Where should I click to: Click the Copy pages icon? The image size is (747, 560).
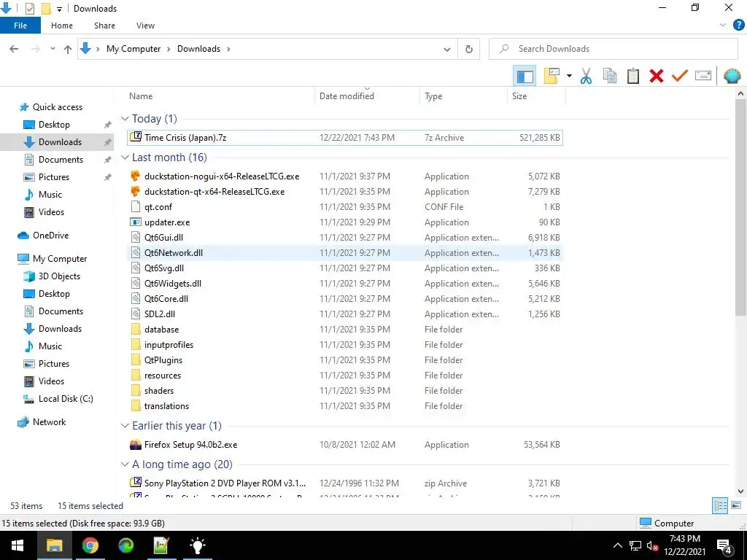pos(610,76)
